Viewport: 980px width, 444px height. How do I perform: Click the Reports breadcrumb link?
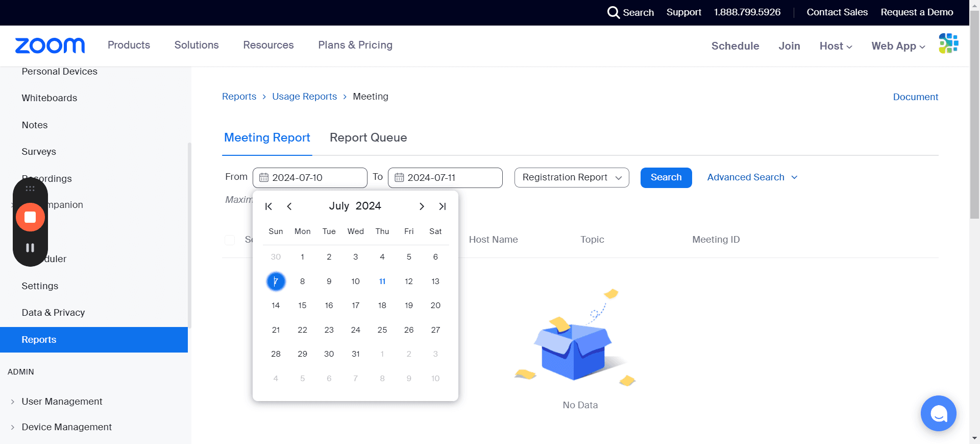point(239,97)
